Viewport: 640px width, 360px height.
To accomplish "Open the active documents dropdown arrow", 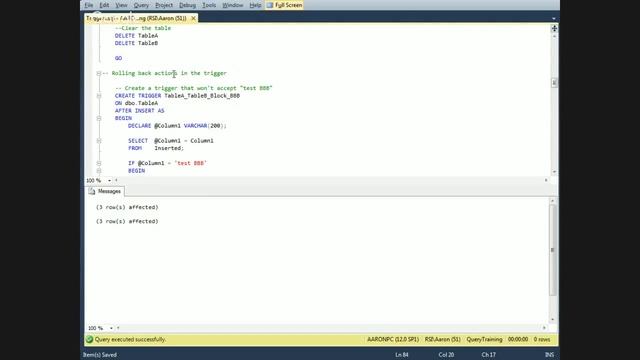I will (553, 18).
